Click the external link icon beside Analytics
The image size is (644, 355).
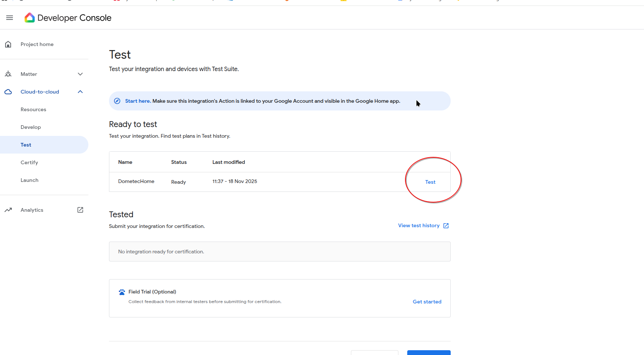pyautogui.click(x=80, y=210)
